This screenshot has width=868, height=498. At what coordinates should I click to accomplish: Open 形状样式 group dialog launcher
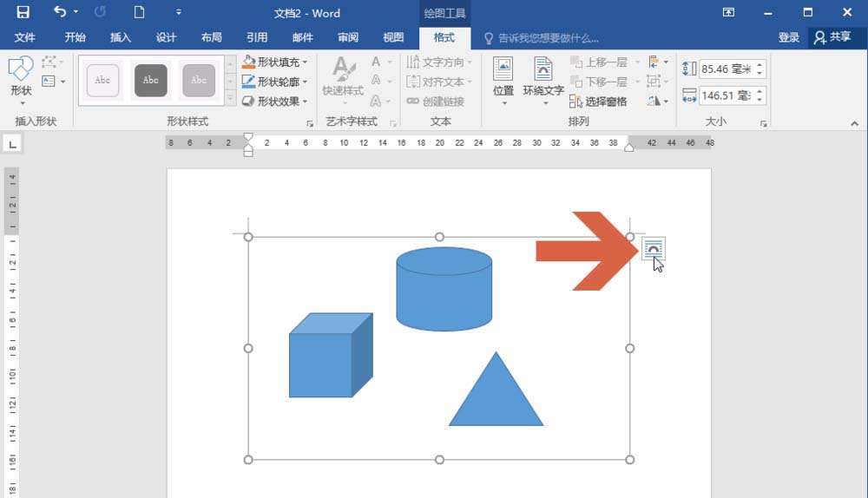310,123
